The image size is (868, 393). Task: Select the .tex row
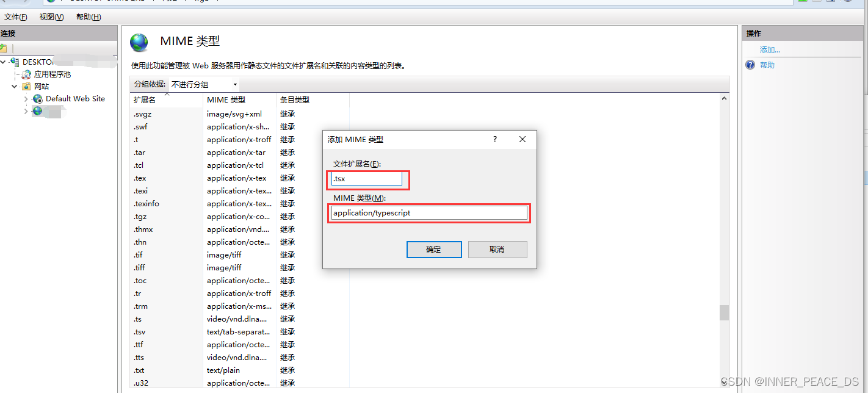click(x=240, y=178)
